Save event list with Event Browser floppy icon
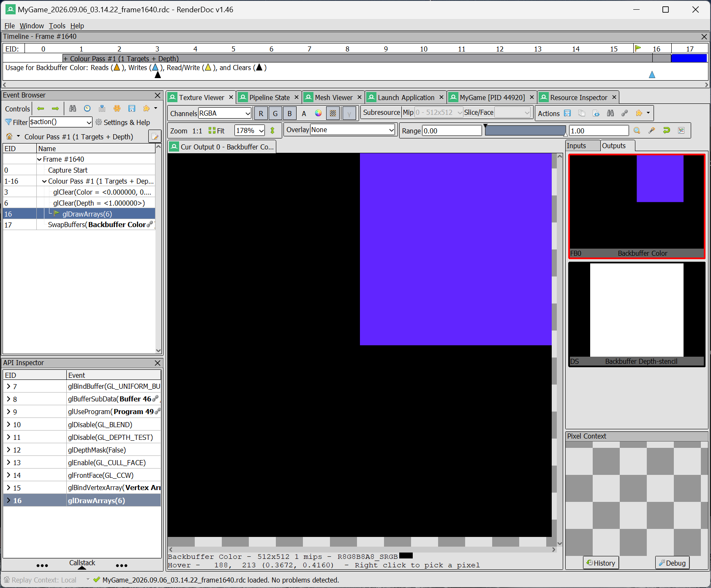This screenshot has width=711, height=588. coord(132,109)
